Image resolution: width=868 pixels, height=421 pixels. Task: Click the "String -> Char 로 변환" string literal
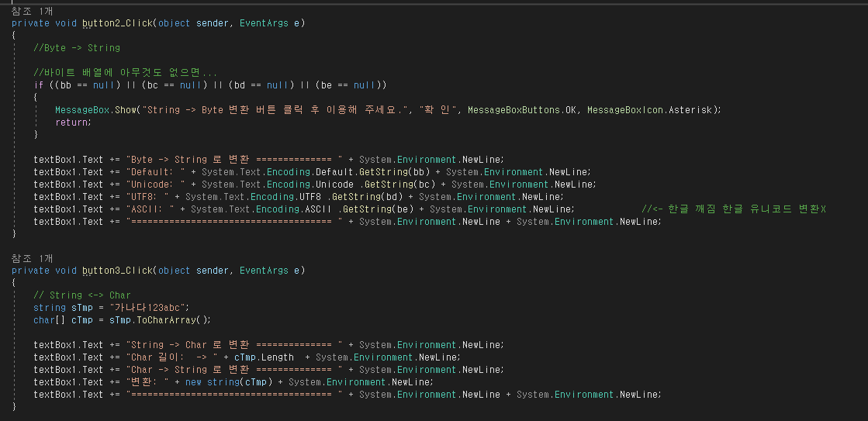(233, 345)
